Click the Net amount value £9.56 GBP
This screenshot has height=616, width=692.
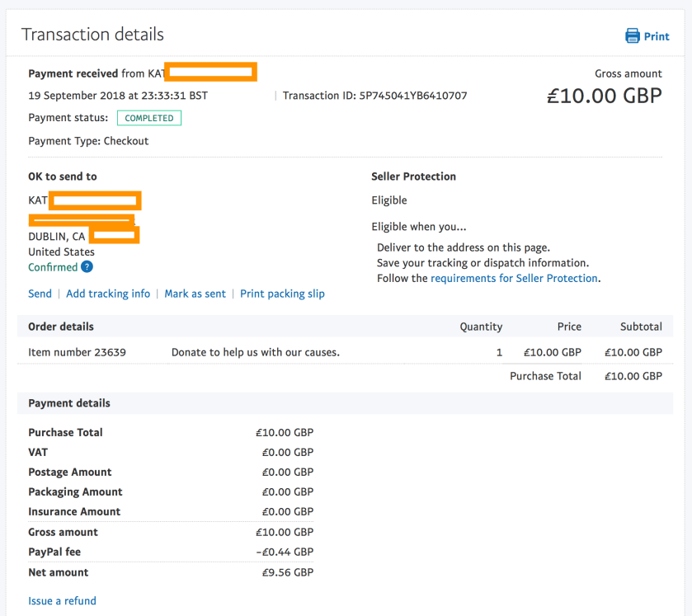click(287, 572)
